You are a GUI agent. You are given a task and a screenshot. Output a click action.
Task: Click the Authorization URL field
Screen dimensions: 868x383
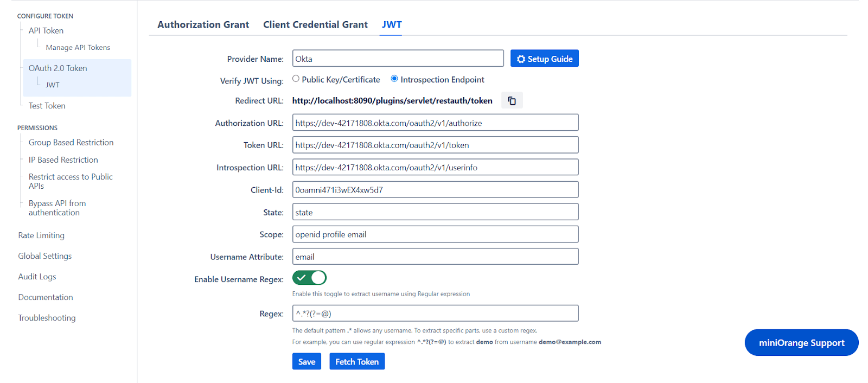coord(435,123)
